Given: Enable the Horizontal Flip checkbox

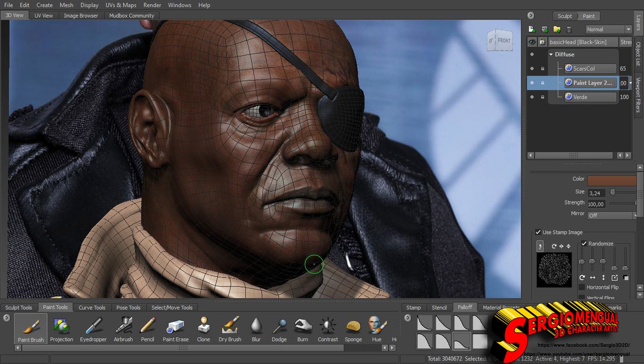Looking at the screenshot, I should tap(582, 287).
